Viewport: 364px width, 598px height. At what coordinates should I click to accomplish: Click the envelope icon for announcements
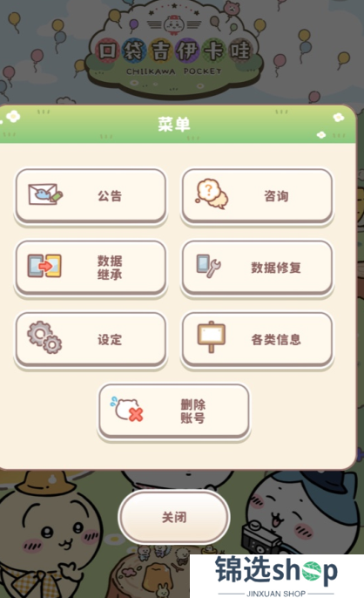pyautogui.click(x=45, y=194)
